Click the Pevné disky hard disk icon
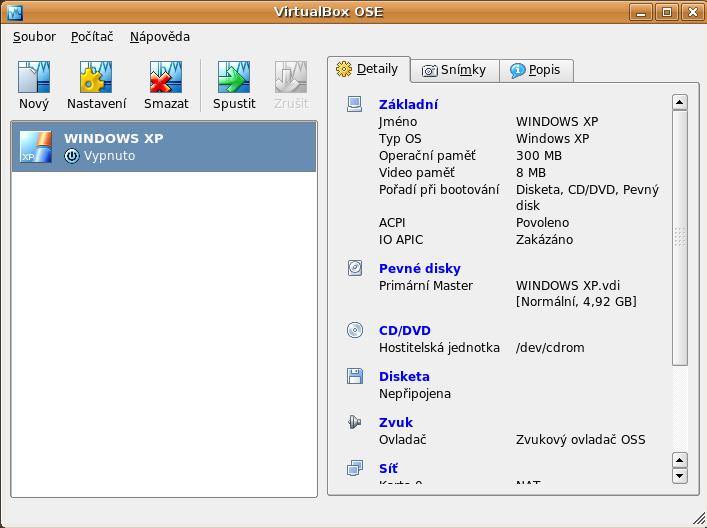 click(x=355, y=268)
